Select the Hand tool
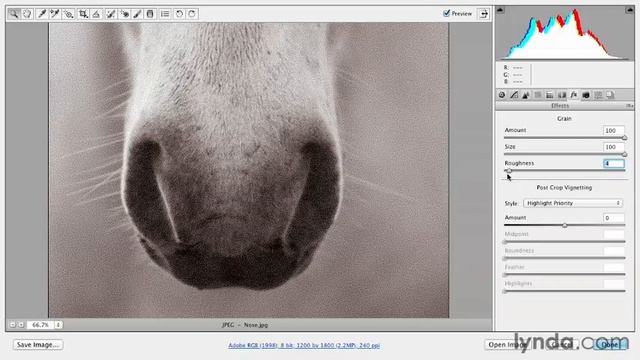Screen dimensions: 640x360 [27, 14]
